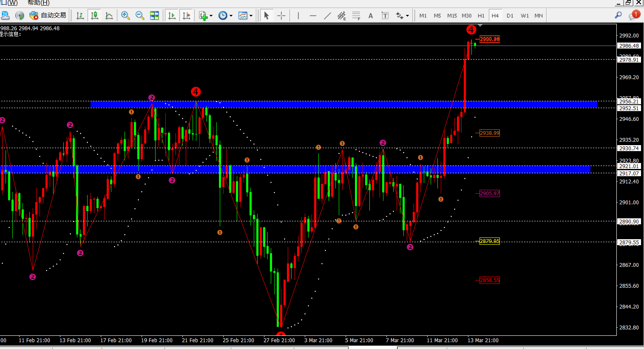Open chat notifications with red badge
This screenshot has width=644, height=349.
click(x=634, y=15)
